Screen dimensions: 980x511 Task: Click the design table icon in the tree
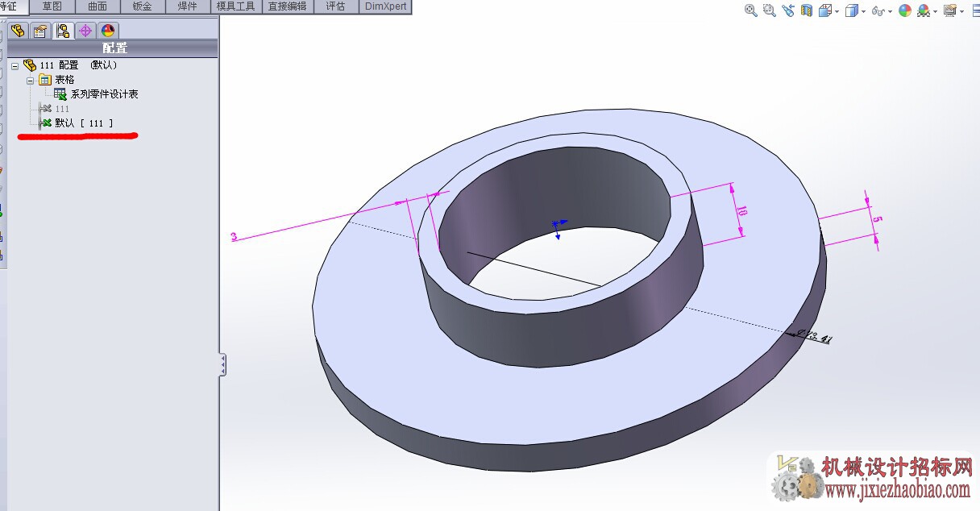(60, 94)
